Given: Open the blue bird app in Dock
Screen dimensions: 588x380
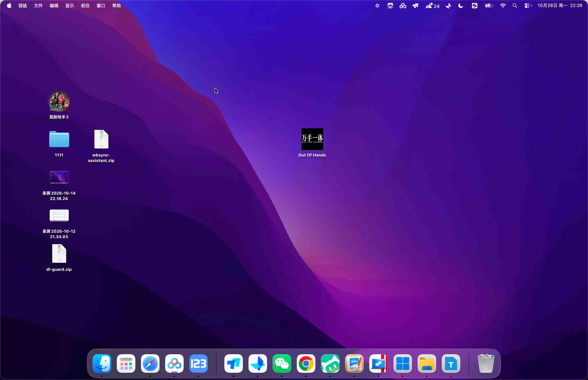Looking at the screenshot, I should [x=258, y=364].
